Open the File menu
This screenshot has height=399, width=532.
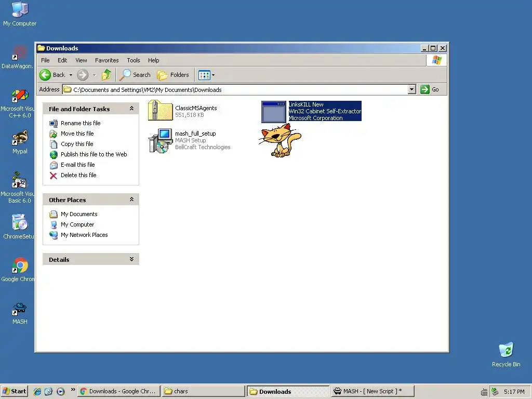point(46,60)
